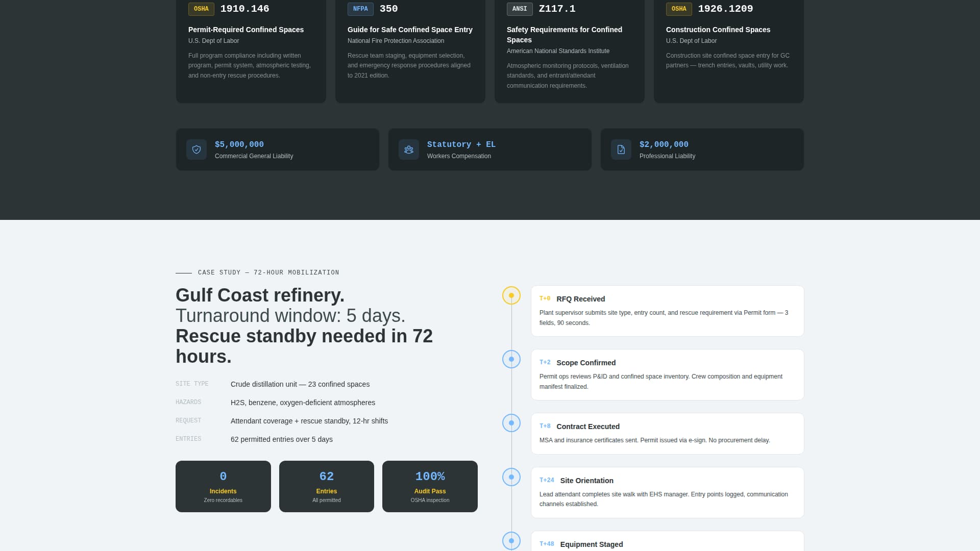Click Turnaround window: 5 days text
The width and height of the screenshot is (980, 551).
[290, 316]
